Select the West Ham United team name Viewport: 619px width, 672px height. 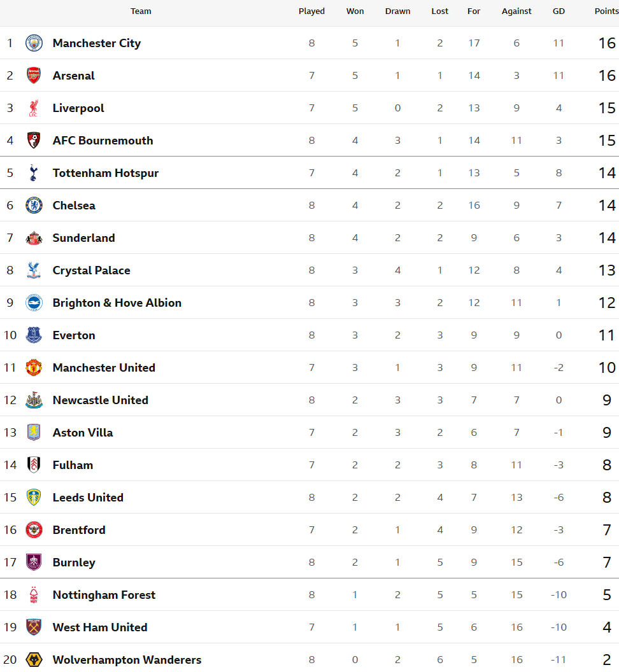click(x=100, y=627)
